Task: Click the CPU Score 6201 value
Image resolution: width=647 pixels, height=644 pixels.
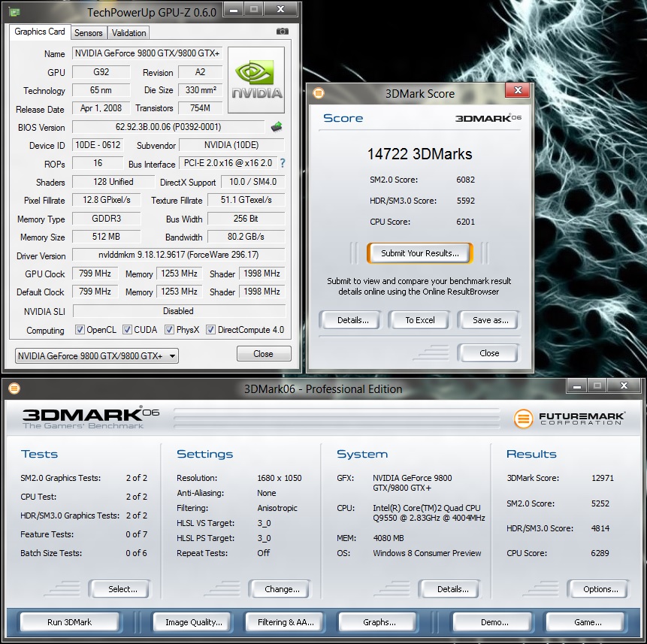Action: (x=465, y=222)
